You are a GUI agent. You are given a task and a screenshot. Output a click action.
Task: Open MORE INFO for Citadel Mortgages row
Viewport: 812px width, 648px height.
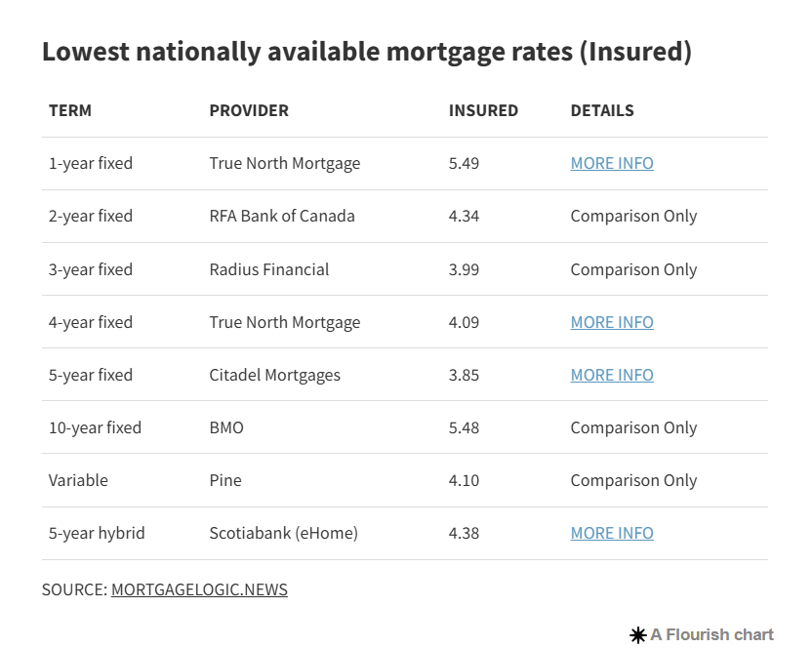pyautogui.click(x=612, y=376)
